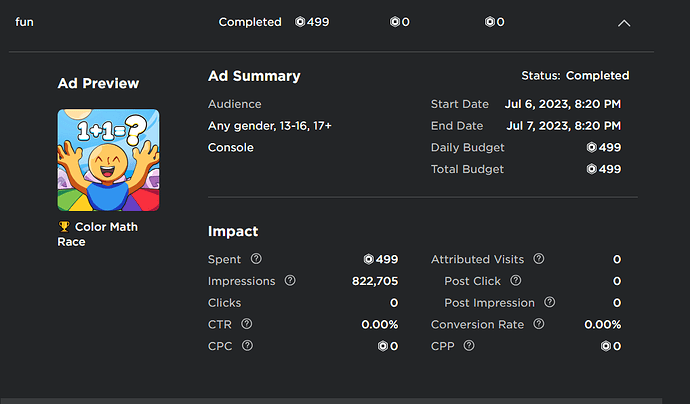Select the trophy icon beside Color Math
690x404 pixels.
tap(64, 227)
